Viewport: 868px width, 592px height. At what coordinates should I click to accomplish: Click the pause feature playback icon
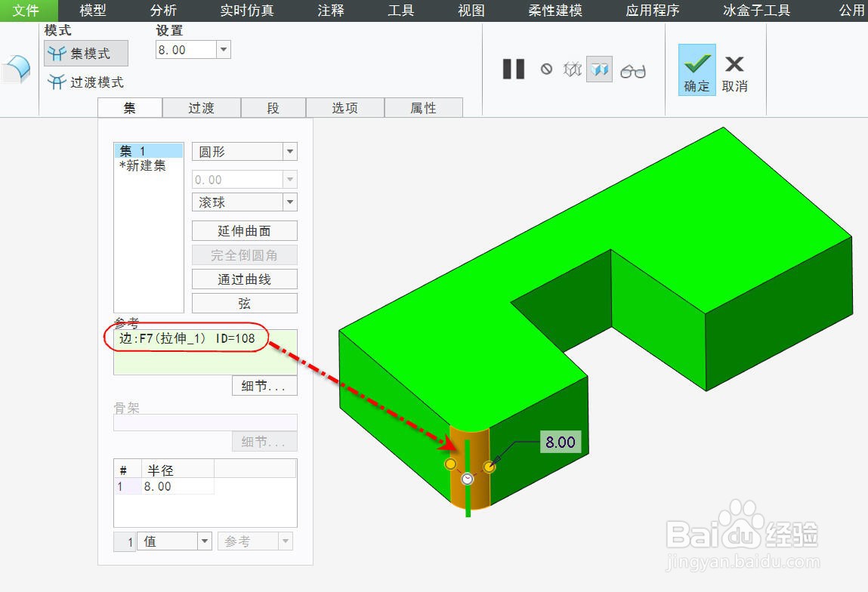coord(513,69)
